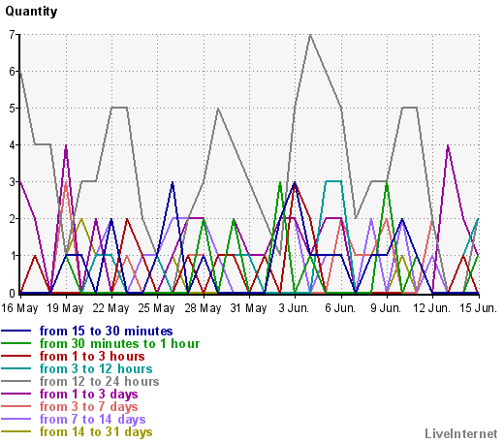Viewport: 504px width, 443px height.
Task: Click the '31 May' date label
Action: click(249, 308)
